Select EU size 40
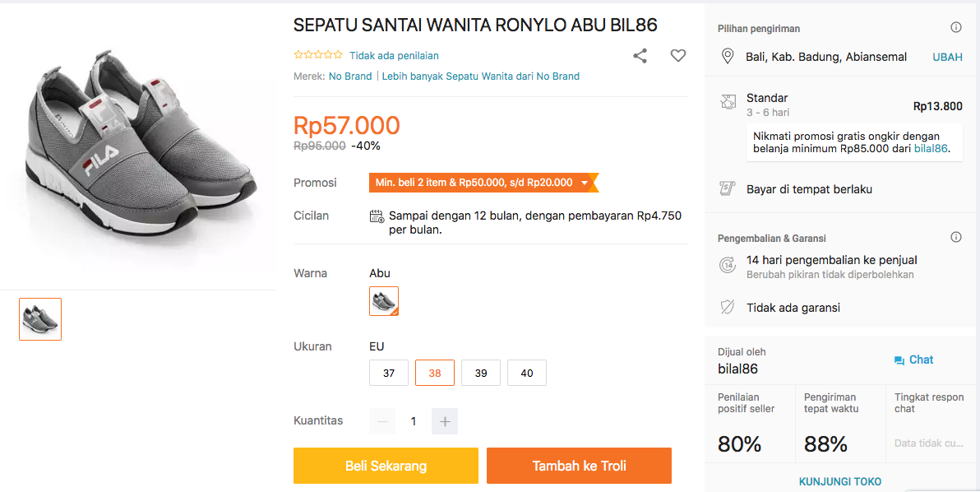 pos(527,373)
